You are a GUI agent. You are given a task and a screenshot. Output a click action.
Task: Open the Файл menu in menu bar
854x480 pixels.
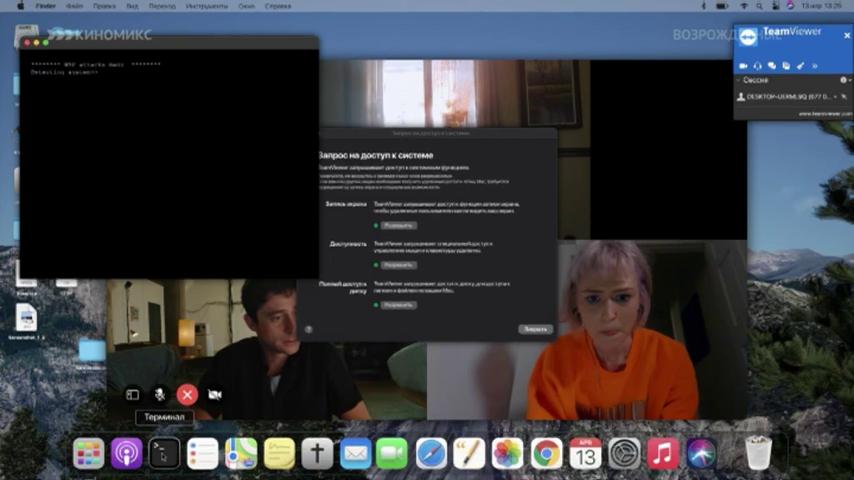pos(75,6)
